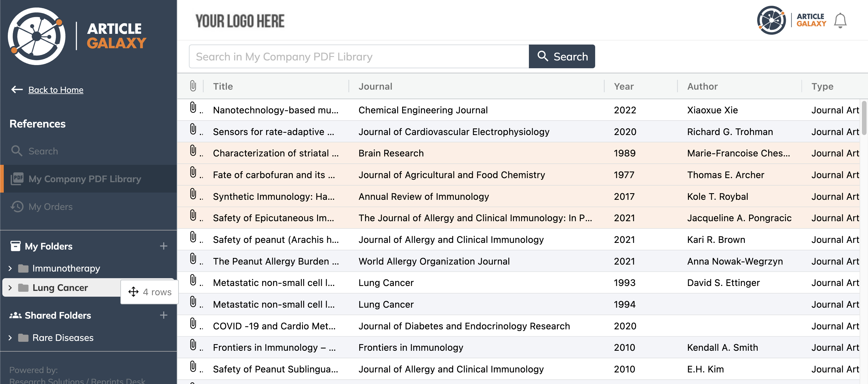
Task: Expand the Lung Cancer folder chevron
Action: coord(10,288)
